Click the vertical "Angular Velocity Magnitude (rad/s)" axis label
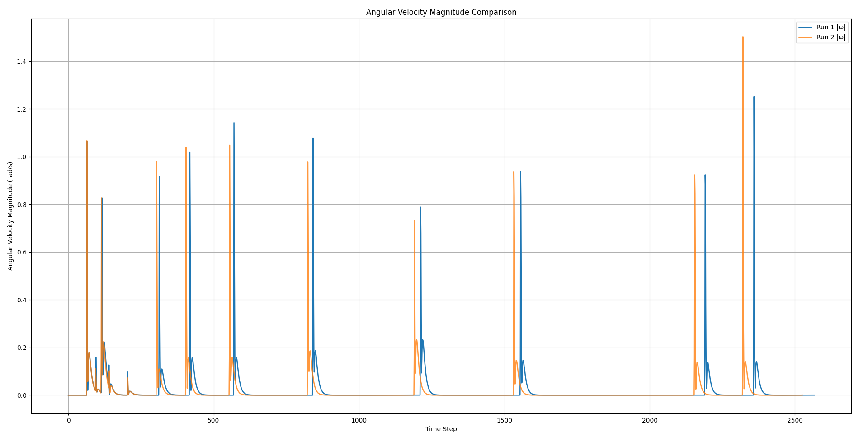 click(10, 216)
